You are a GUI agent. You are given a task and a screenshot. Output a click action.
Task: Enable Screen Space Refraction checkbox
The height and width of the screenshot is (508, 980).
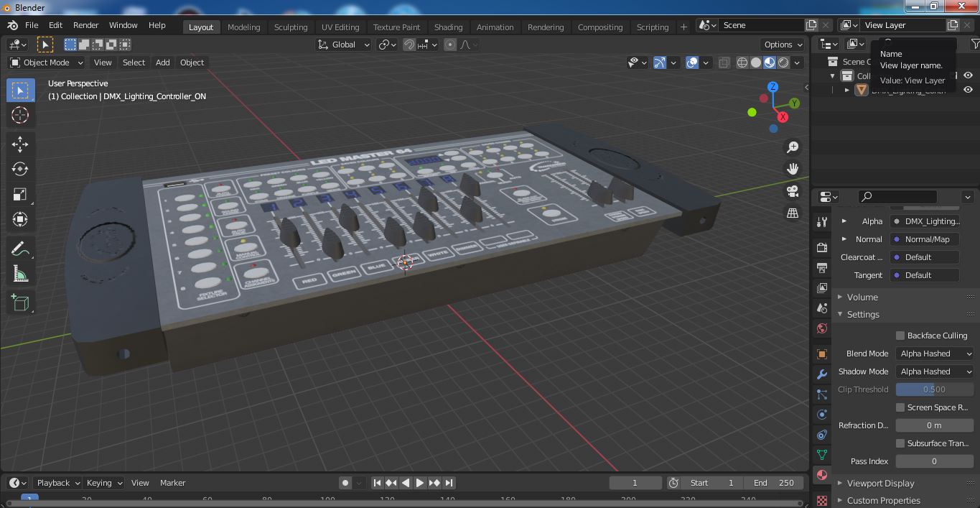point(900,407)
